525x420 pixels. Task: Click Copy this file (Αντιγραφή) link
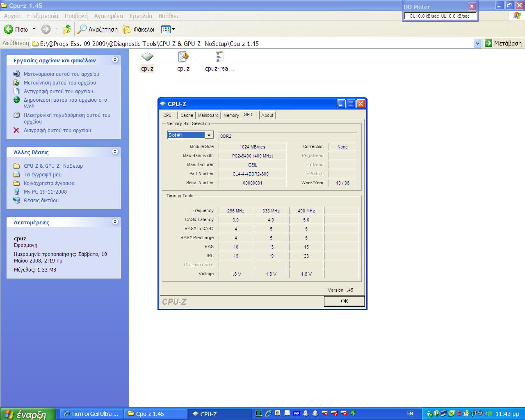58,91
